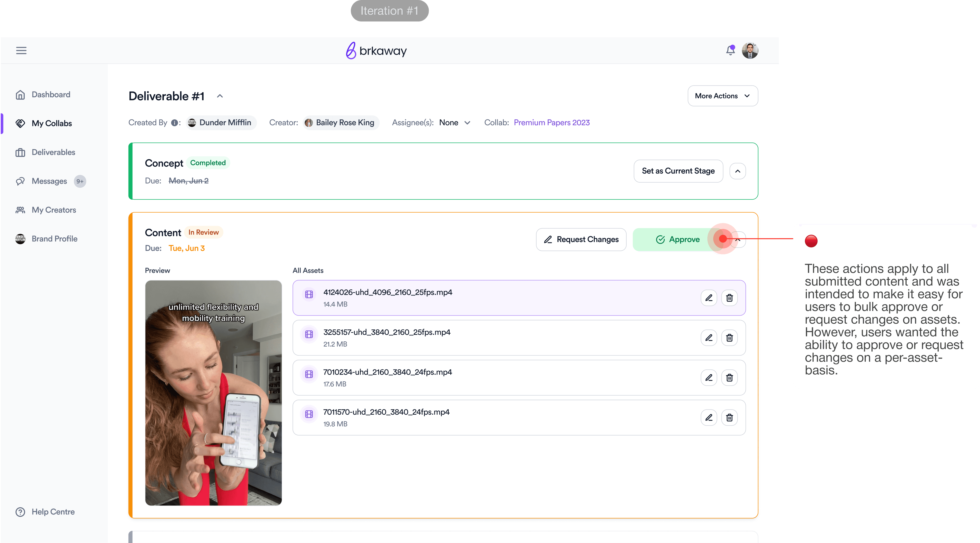
Task: Select the 7011570-uhd_2160_3840_24fps.mp4 file name
Action: (x=386, y=412)
